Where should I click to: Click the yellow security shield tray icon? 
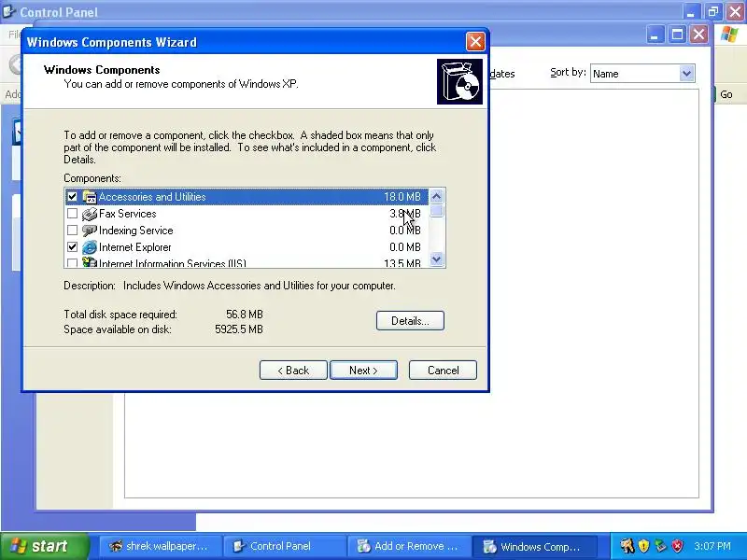pyautogui.click(x=643, y=546)
